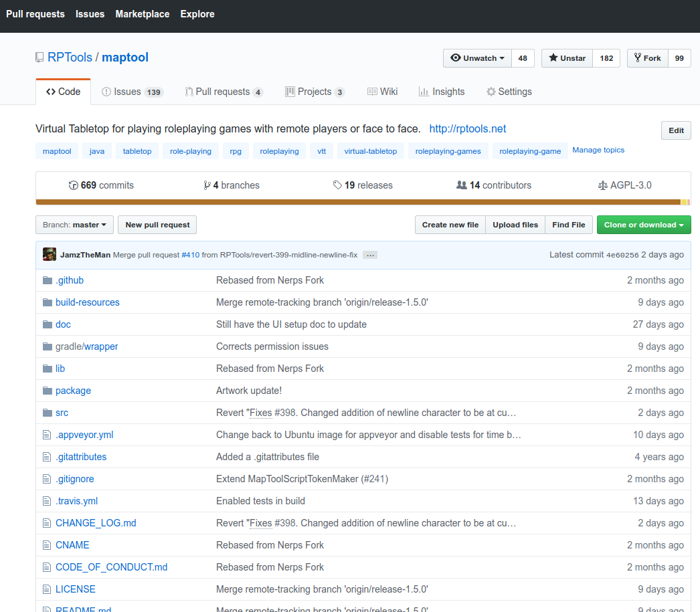
Task: Click the Edit description button
Action: pos(676,130)
